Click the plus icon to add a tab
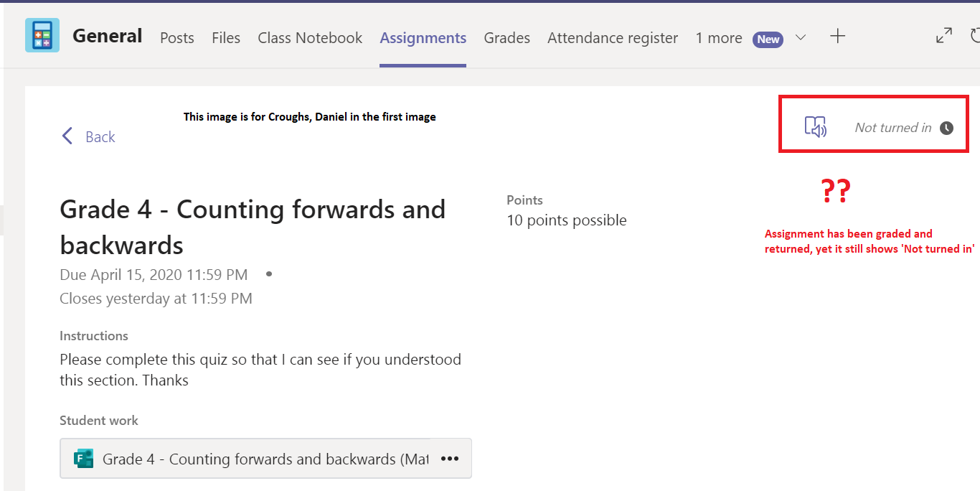Image resolution: width=980 pixels, height=491 pixels. 837,37
